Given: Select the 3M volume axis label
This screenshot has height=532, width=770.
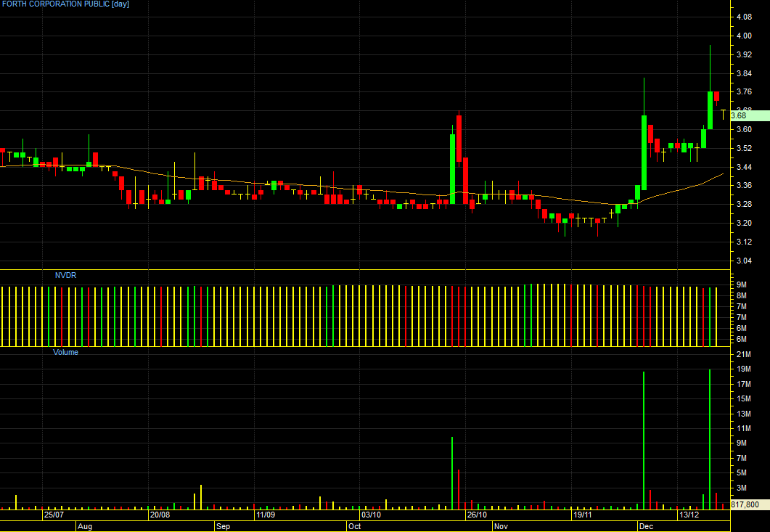Looking at the screenshot, I should point(742,488).
